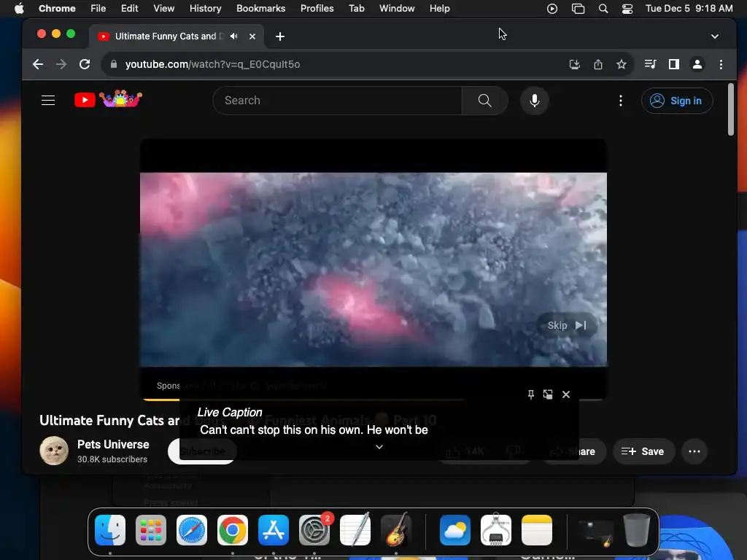Image resolution: width=747 pixels, height=560 pixels.
Task: Go to YouTube home via logo
Action: (108, 99)
